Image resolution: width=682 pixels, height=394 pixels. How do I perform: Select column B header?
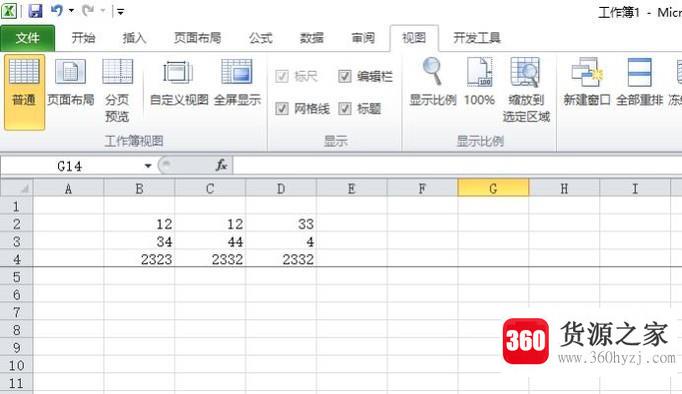[x=139, y=188]
